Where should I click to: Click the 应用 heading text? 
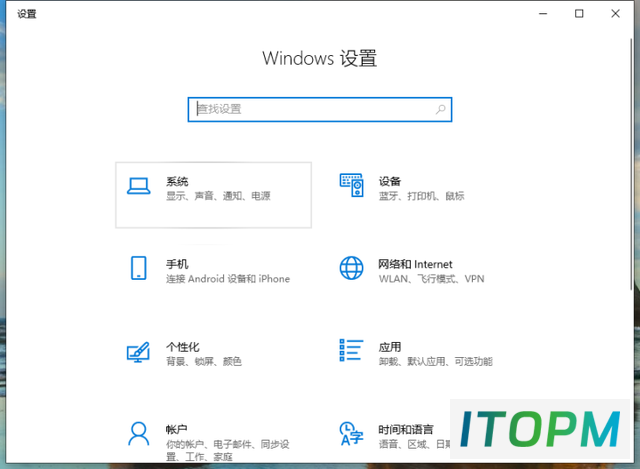(x=389, y=347)
